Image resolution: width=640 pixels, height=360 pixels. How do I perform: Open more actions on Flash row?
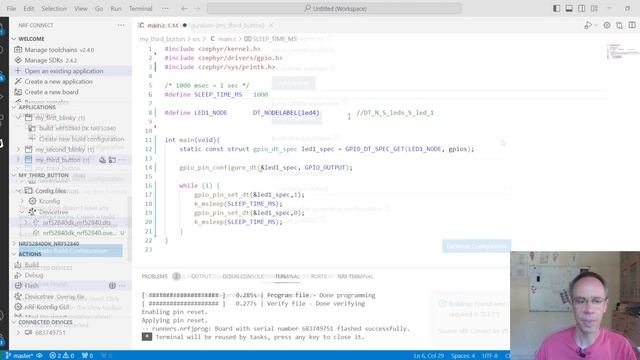click(122, 286)
